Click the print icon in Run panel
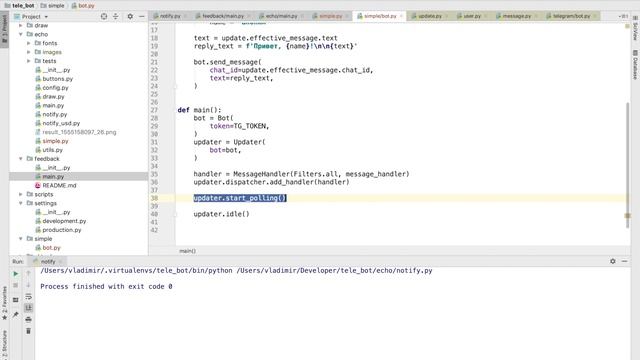 28,319
